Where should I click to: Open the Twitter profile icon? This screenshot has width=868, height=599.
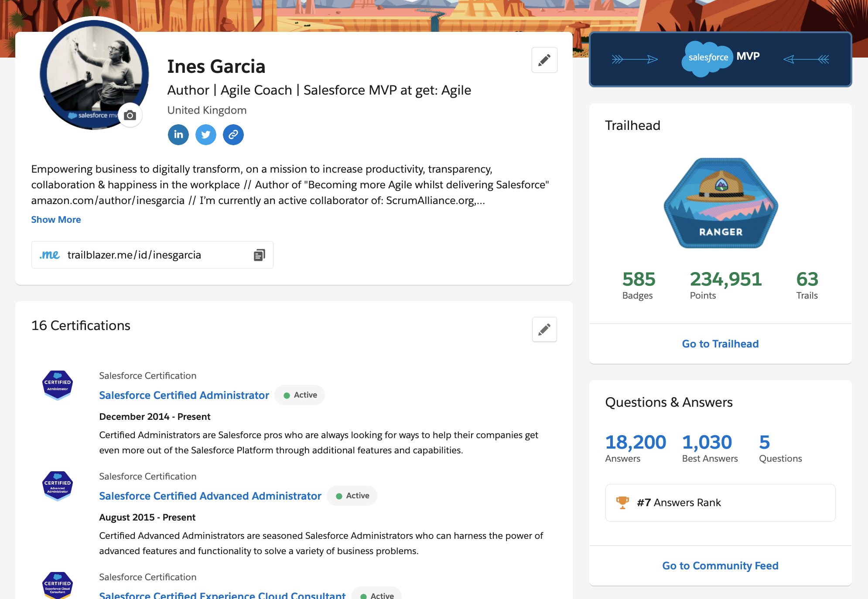click(206, 135)
